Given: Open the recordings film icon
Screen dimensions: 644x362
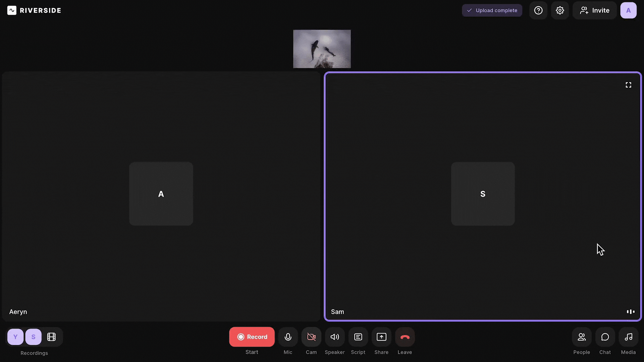Looking at the screenshot, I should [x=51, y=337].
